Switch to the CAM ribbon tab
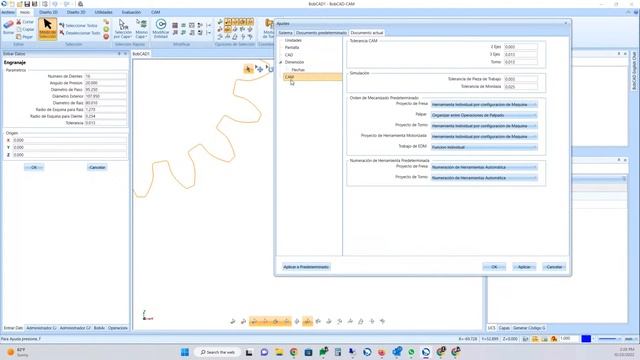 156,12
